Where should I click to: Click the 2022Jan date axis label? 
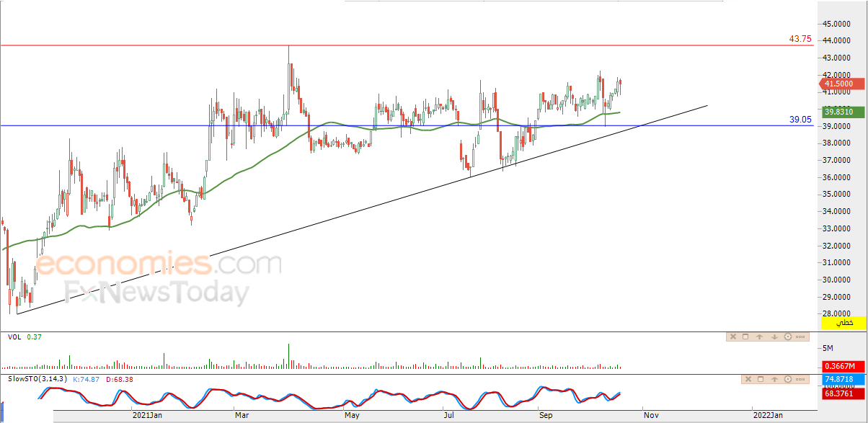766,415
